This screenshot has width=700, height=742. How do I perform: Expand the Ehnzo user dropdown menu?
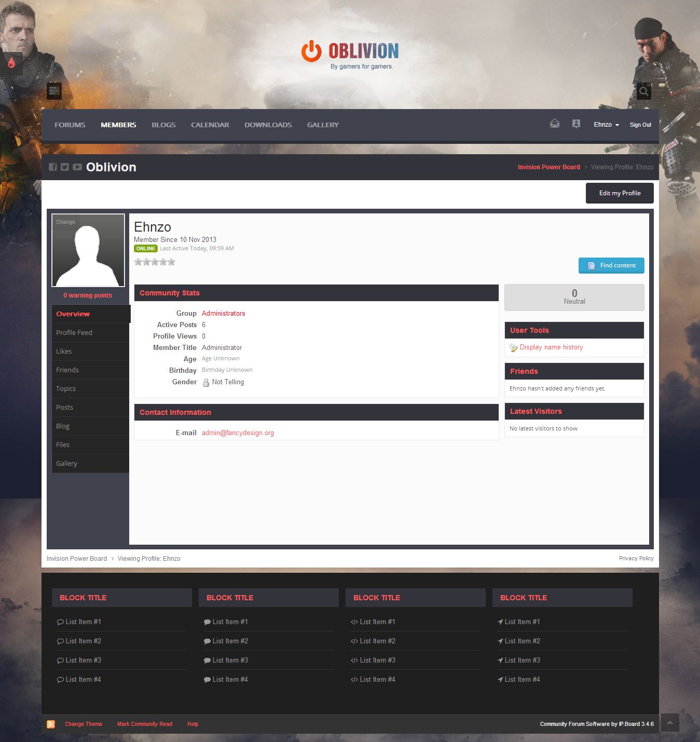tap(606, 125)
